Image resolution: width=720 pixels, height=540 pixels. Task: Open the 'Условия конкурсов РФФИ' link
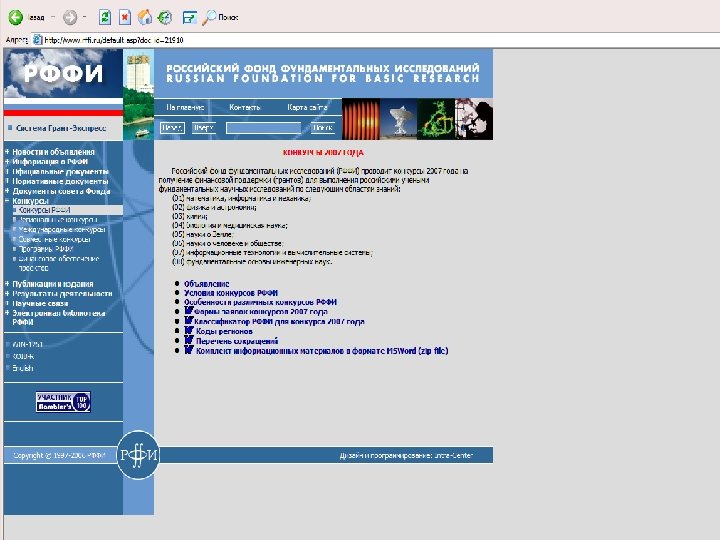[x=231, y=293]
